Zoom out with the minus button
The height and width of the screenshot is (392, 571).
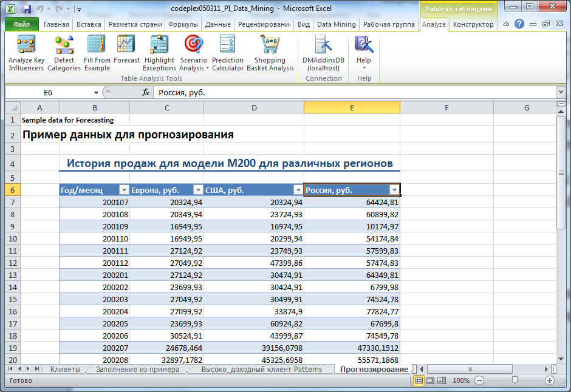coord(479,380)
